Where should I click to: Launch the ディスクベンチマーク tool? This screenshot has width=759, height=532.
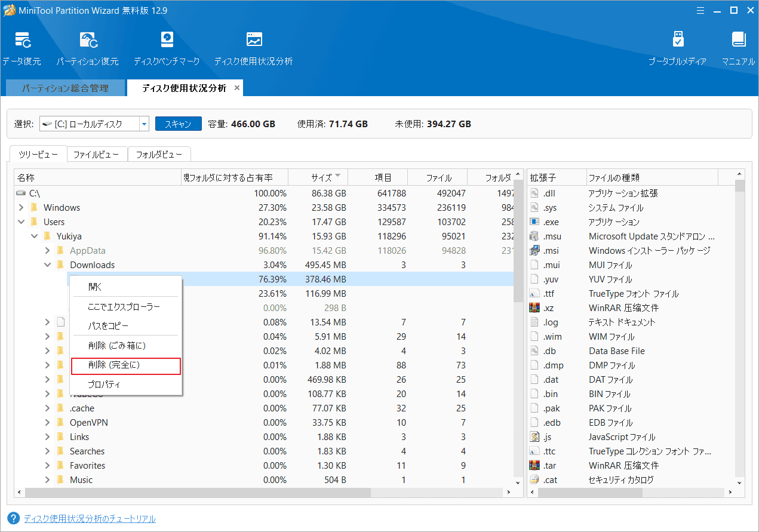(167, 49)
